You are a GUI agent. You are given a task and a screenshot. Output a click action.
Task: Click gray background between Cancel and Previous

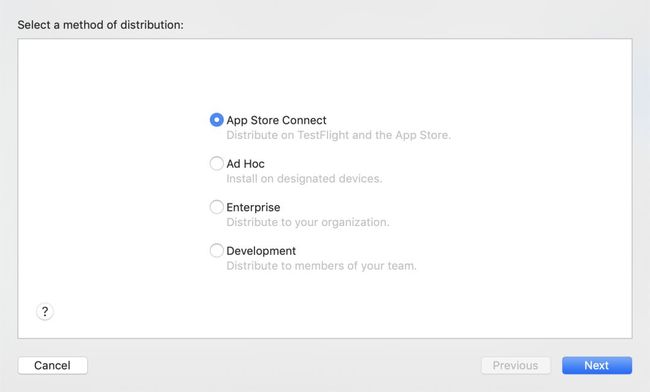click(x=284, y=365)
